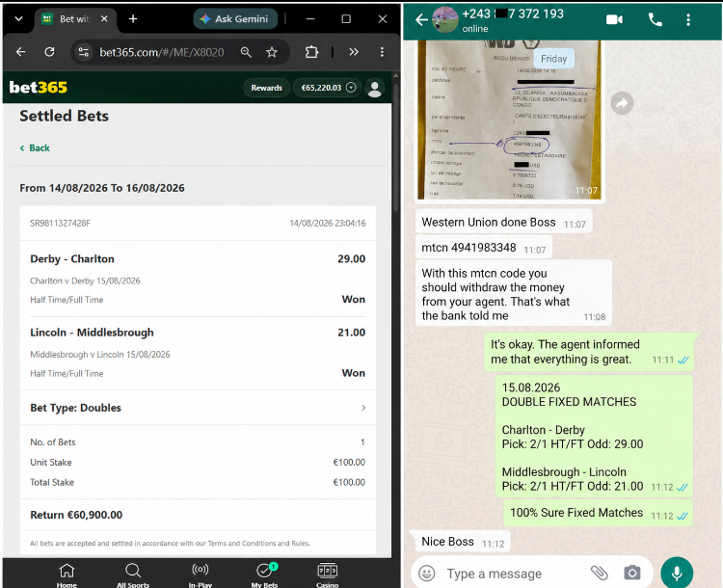Open Home in bet365 bottom nav

pos(67,575)
